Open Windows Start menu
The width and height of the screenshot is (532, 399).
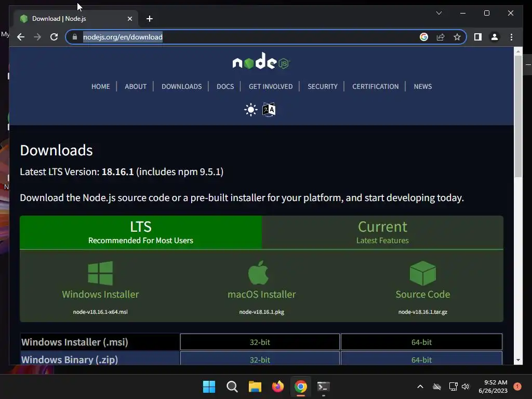(209, 387)
